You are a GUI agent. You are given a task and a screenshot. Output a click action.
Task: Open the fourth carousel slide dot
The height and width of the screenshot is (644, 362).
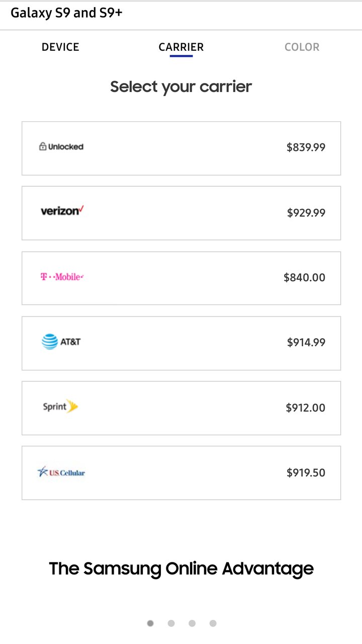coord(213,623)
